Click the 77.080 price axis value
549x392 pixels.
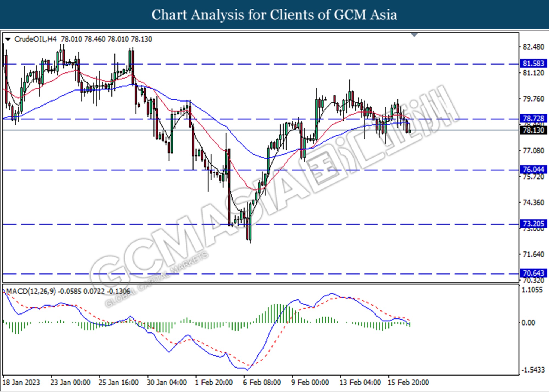pyautogui.click(x=533, y=151)
